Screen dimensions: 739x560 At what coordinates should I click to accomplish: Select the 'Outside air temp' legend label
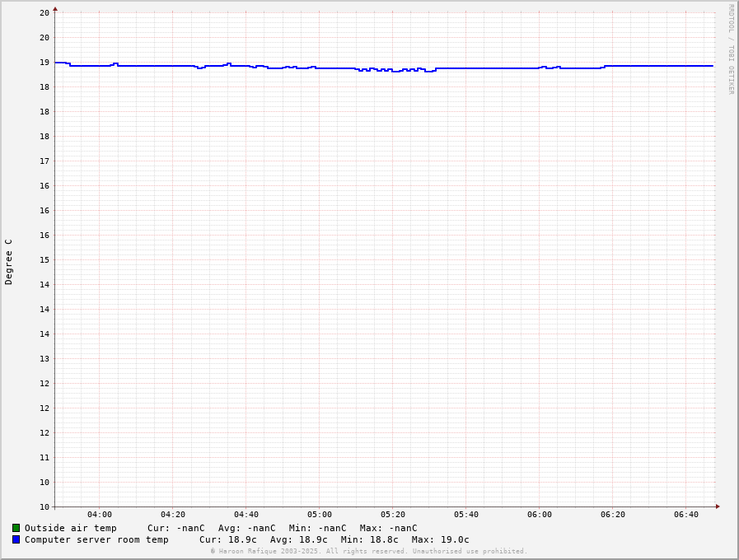[x=70, y=528]
